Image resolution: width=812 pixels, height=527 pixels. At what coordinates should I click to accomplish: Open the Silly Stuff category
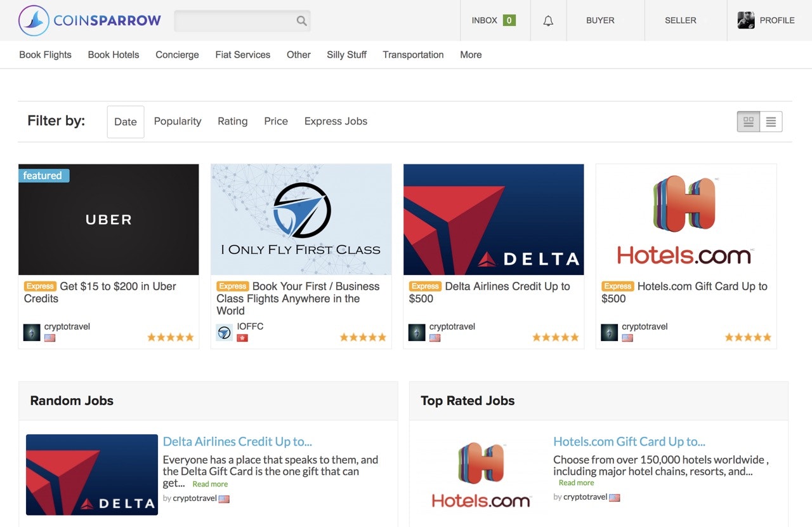pos(347,55)
